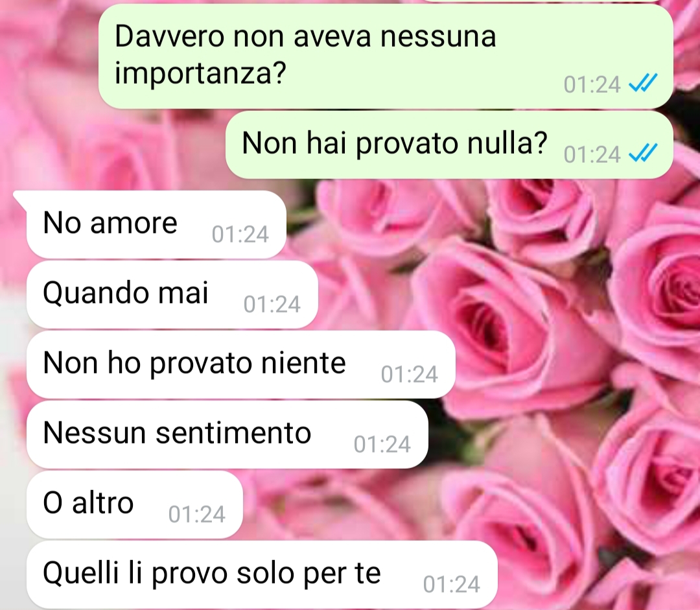The image size is (700, 610).
Task: Tap the timestamp beside 'Nessun sentimento'
Action: (x=382, y=444)
